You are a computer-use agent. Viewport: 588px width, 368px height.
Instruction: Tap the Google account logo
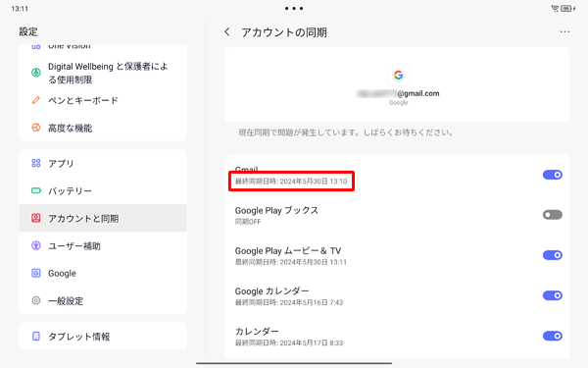398,76
